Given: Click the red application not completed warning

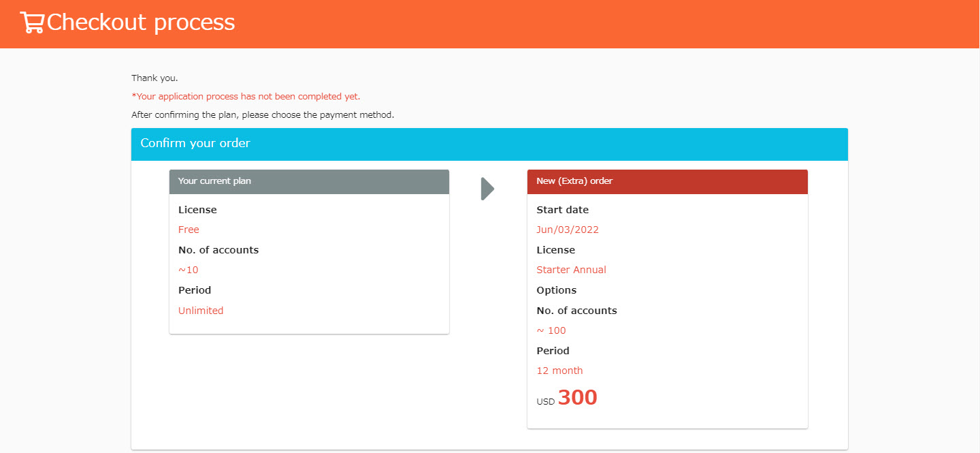Looking at the screenshot, I should (246, 97).
